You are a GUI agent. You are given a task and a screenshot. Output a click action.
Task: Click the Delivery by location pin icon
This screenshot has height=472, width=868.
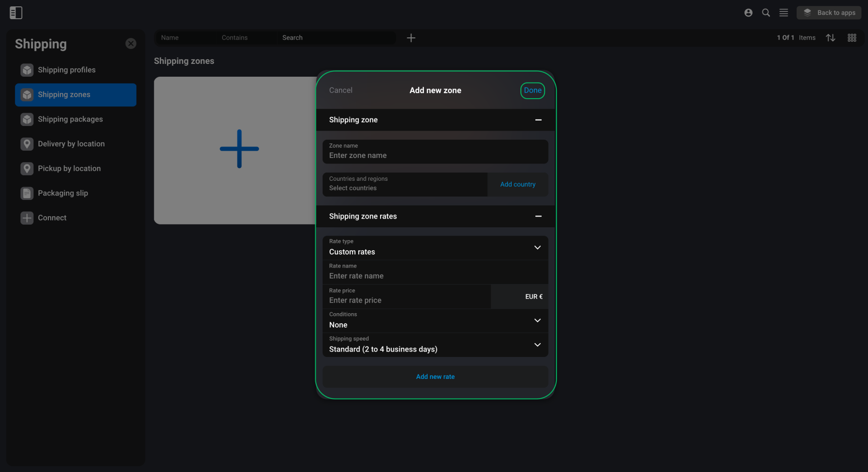[x=27, y=144]
